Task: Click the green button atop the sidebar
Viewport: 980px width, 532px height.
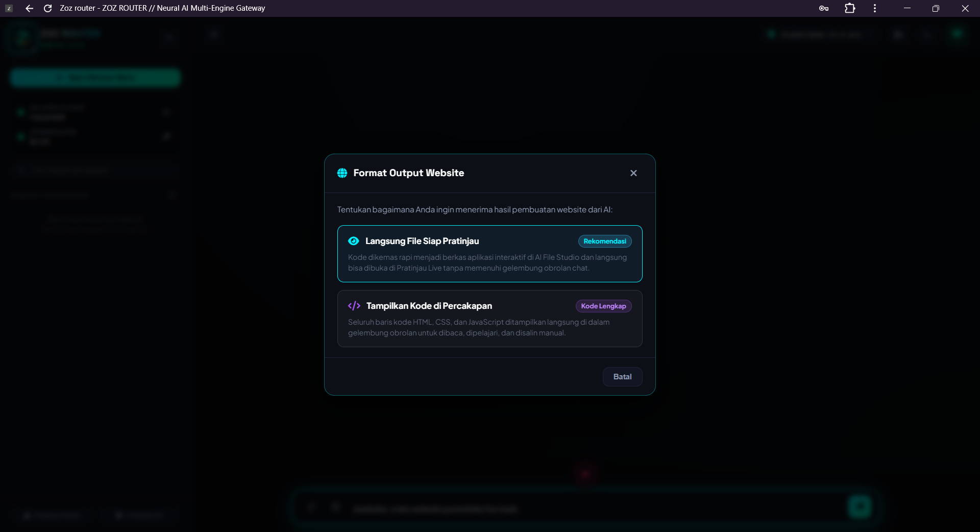Action: [95, 78]
